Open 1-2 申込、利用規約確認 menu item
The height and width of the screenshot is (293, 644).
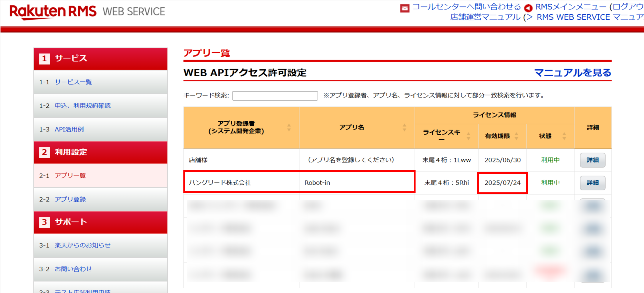(100, 106)
